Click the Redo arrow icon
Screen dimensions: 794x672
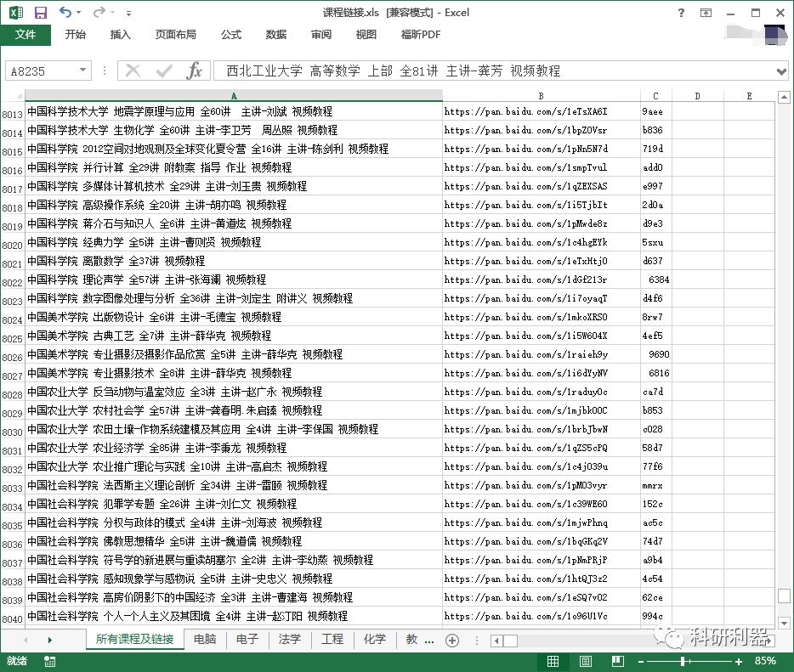(99, 12)
